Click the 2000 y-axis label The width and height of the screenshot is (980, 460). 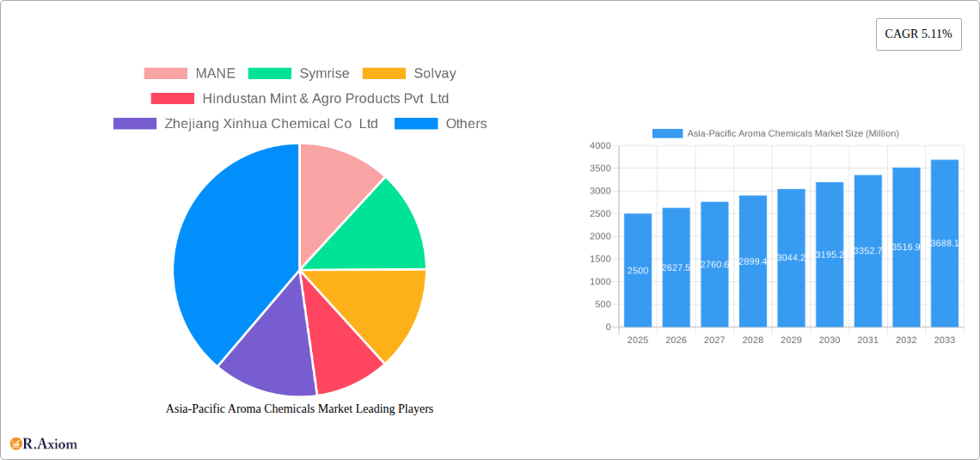[x=600, y=236]
